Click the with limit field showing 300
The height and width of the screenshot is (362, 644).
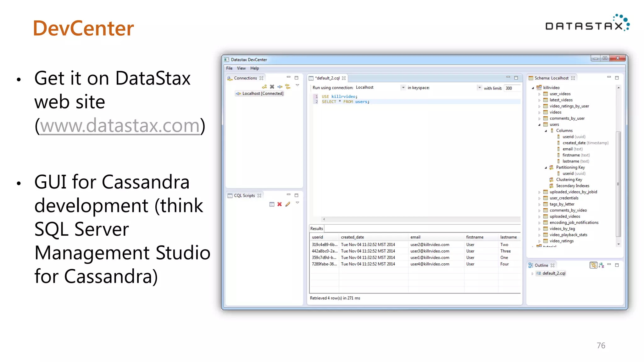pyautogui.click(x=512, y=88)
